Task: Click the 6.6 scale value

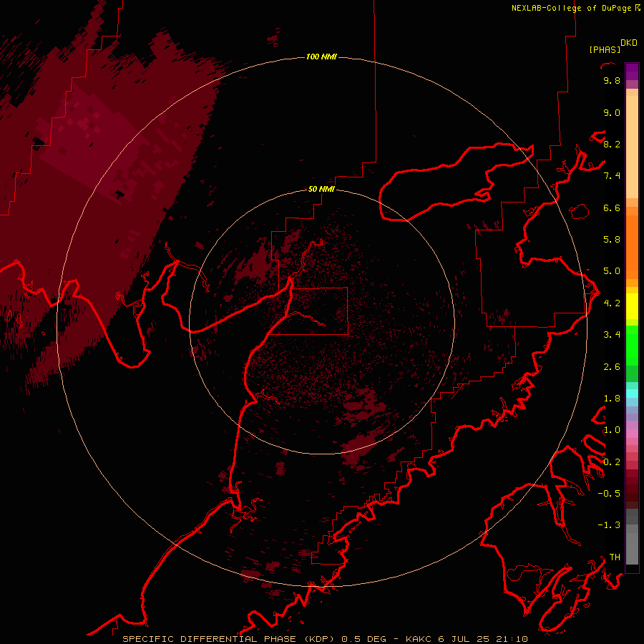Action: 612,208
